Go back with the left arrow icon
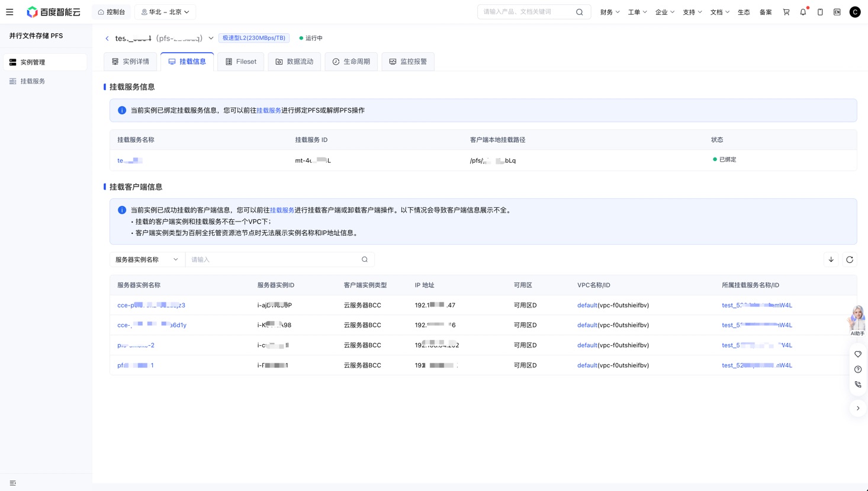 tap(107, 38)
